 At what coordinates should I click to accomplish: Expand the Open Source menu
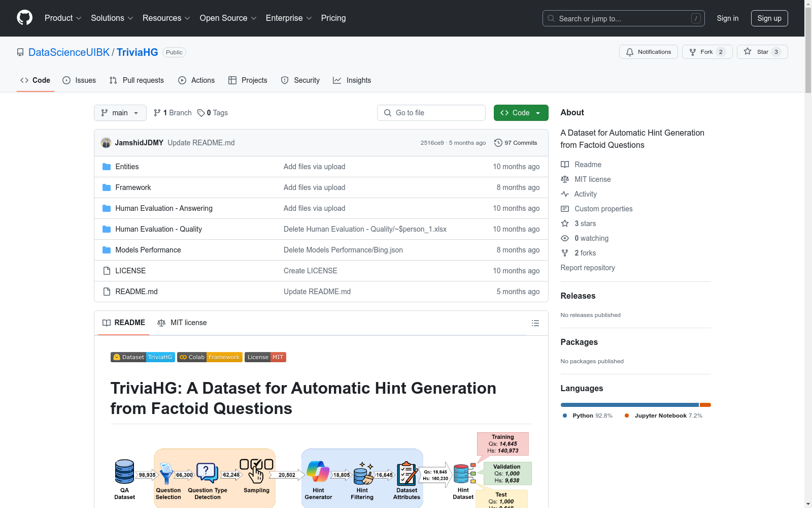pos(228,18)
